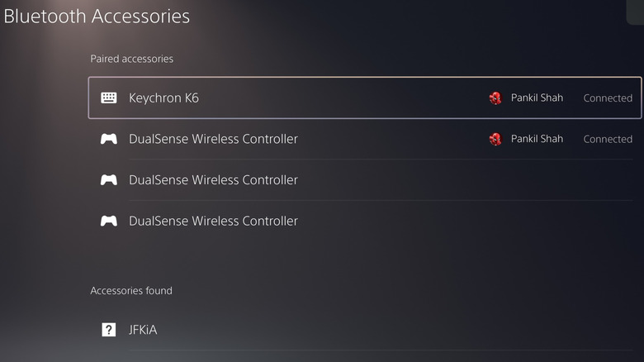
Task: Click Pankil Shah name in DualSense row
Action: point(537,139)
